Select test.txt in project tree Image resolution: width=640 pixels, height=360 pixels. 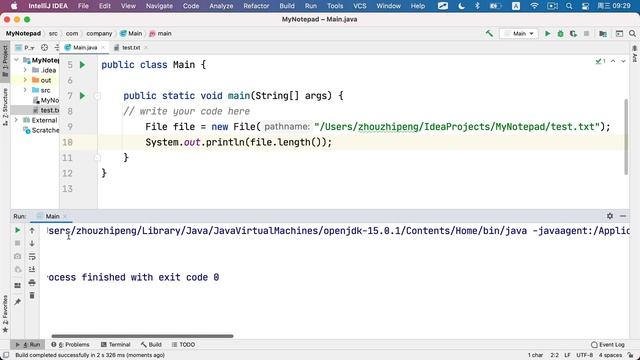pyautogui.click(x=46, y=110)
